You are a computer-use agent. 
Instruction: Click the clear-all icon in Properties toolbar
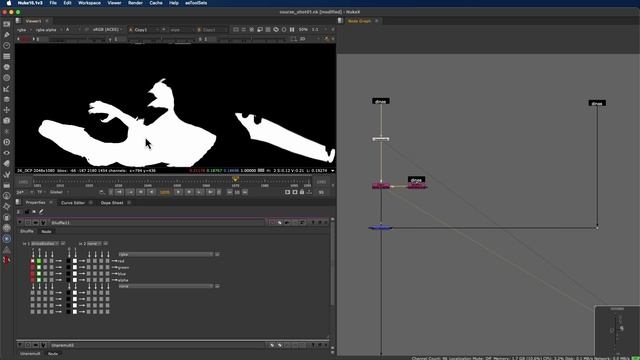coord(34,211)
